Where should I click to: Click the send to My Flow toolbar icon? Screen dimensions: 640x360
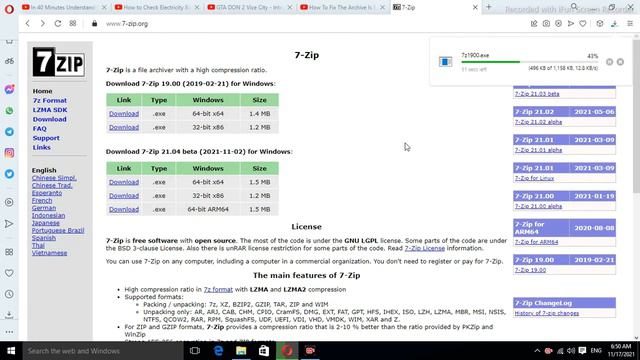(571, 24)
